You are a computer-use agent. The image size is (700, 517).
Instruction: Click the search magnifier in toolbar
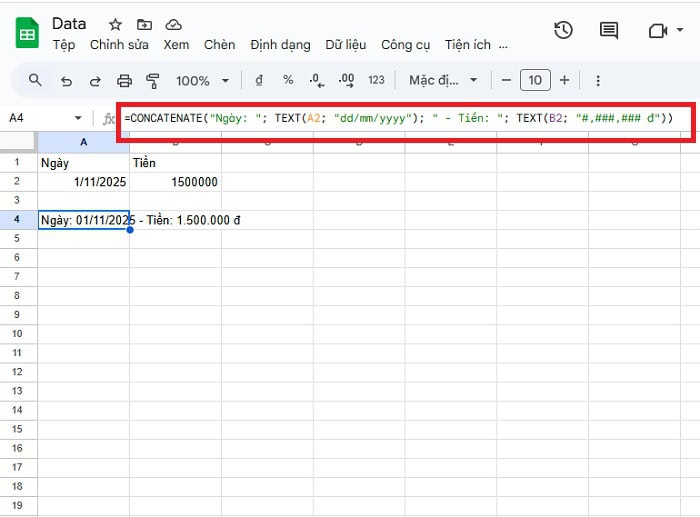36,80
